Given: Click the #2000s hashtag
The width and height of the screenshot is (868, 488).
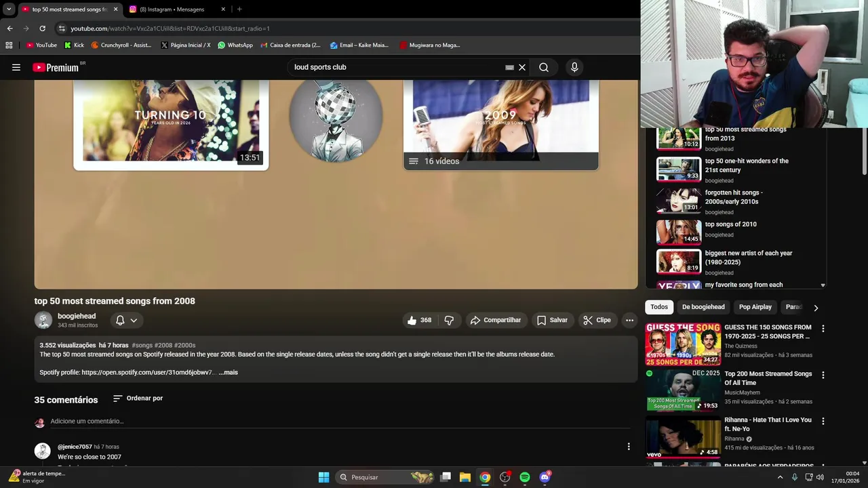Looking at the screenshot, I should click(184, 345).
